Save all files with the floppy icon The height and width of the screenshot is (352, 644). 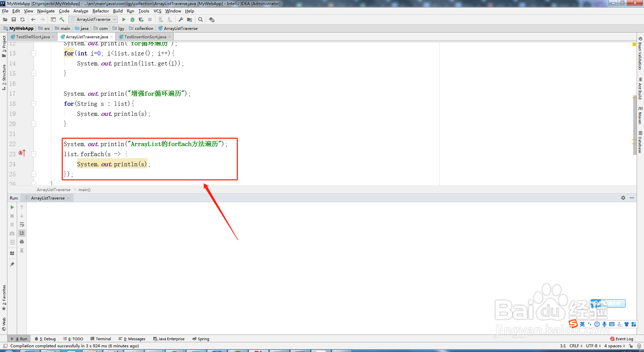tap(14, 20)
